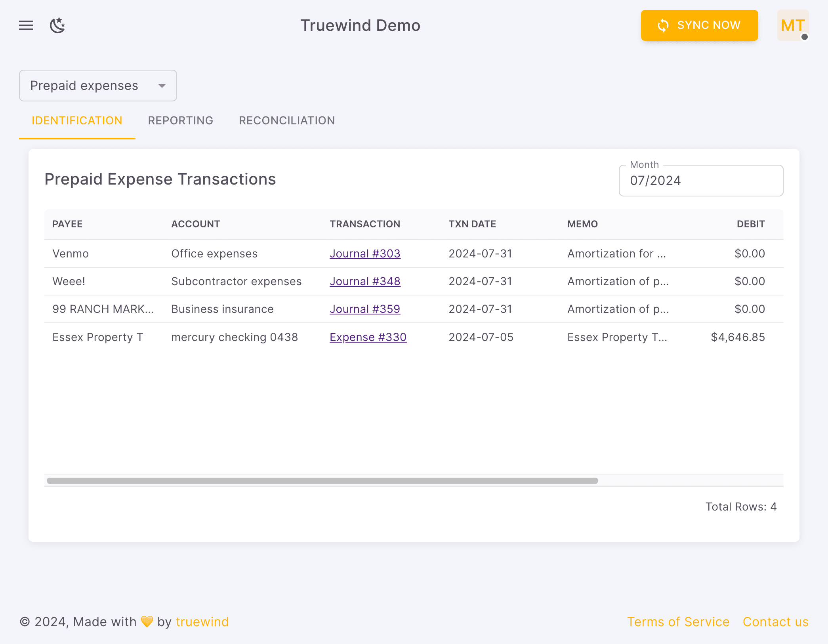Select the Identification tab

click(77, 120)
